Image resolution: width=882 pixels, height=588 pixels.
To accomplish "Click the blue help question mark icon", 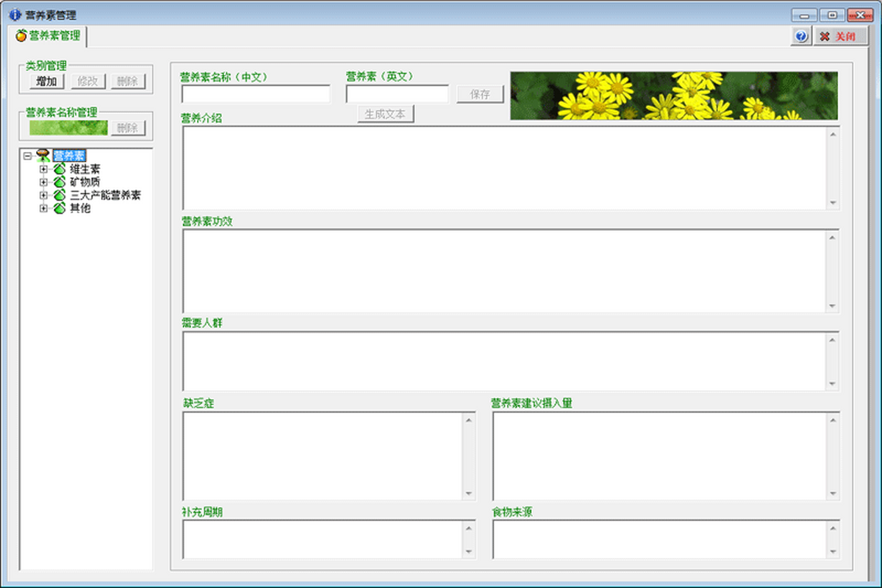I will (x=801, y=37).
